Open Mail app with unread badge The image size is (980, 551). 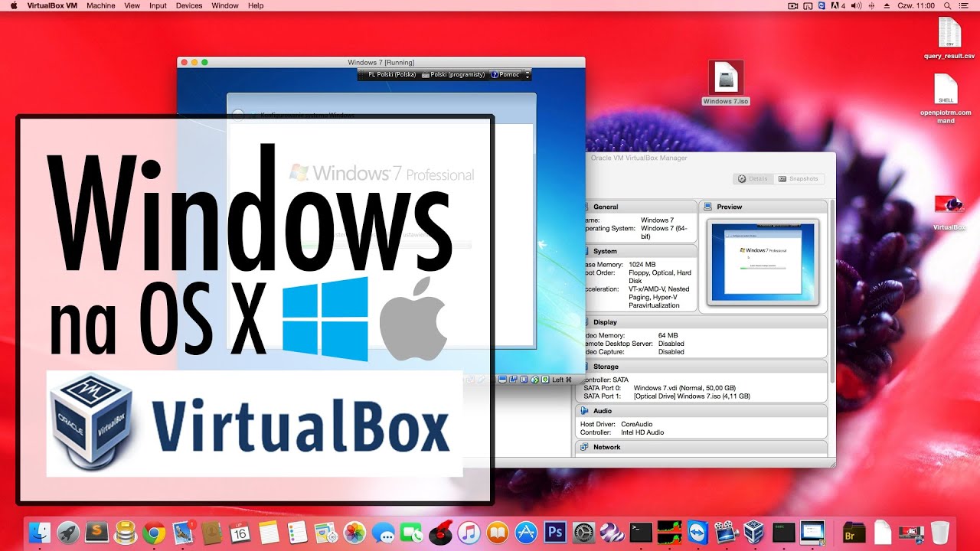[183, 533]
